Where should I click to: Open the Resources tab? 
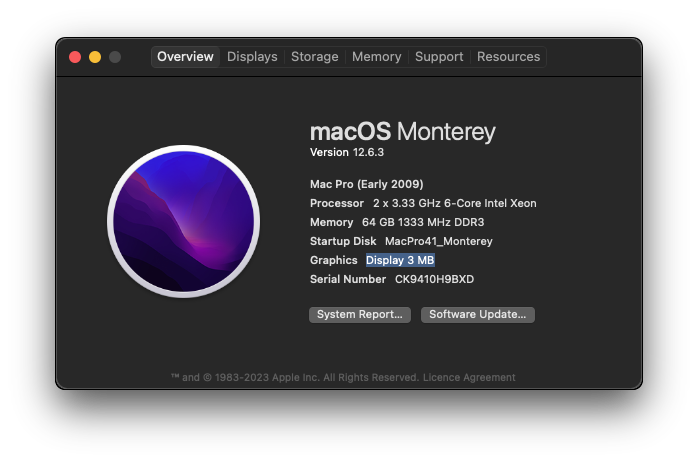(x=508, y=57)
